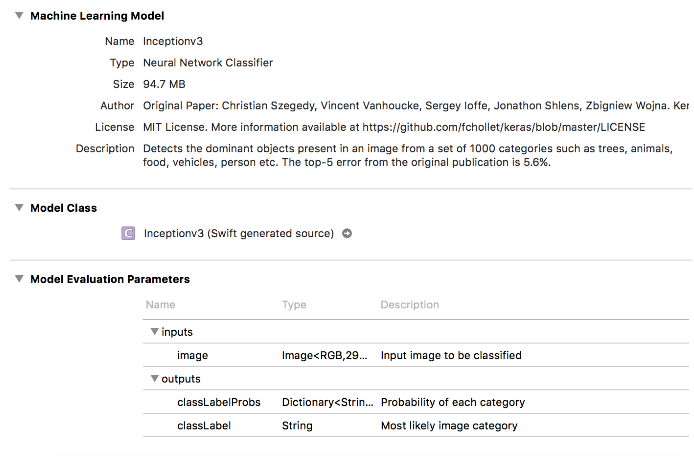
Task: Collapse the outputs group row
Action: [x=154, y=378]
